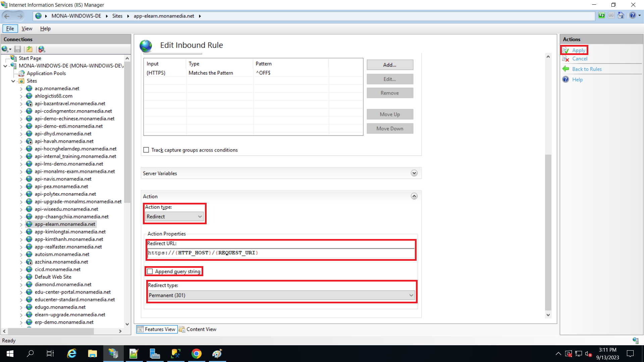Click the Help link in Actions pane
The height and width of the screenshot is (362, 644).
click(577, 79)
